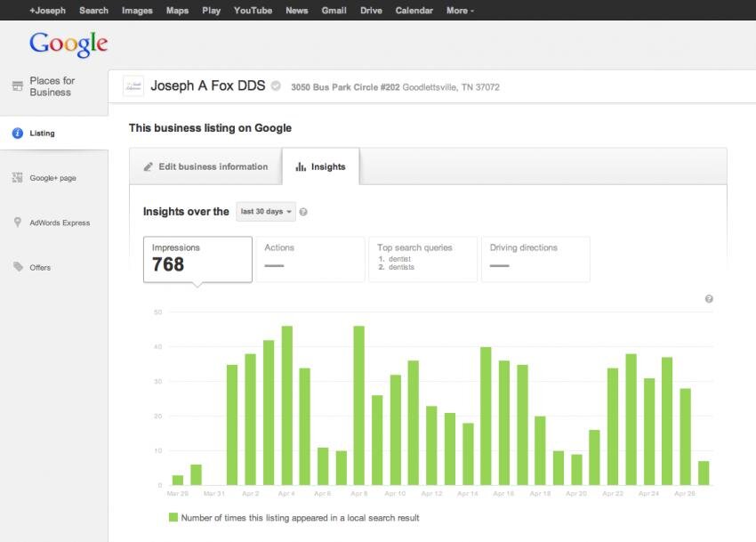Image resolution: width=756 pixels, height=542 pixels.
Task: Click the green legend swatch below the chart
Action: coord(173,517)
